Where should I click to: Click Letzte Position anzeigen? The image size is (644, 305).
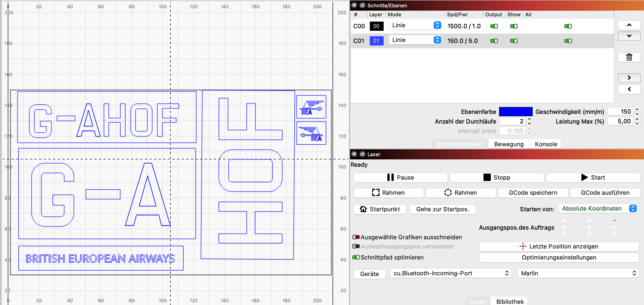pyautogui.click(x=559, y=246)
